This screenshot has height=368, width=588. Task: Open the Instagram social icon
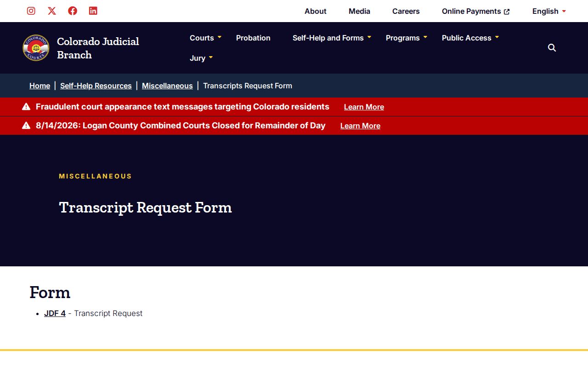[x=31, y=11]
